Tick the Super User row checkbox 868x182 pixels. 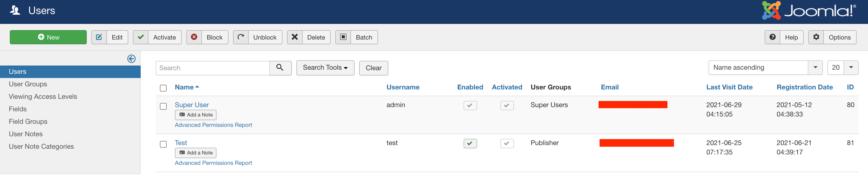click(x=164, y=106)
